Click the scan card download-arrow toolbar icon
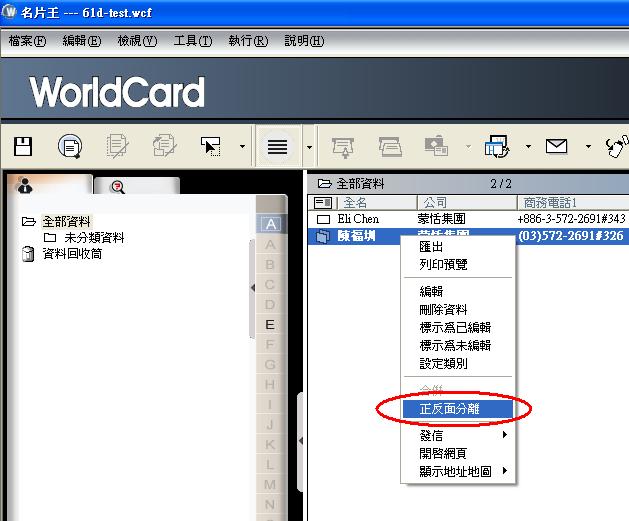Image resolution: width=629 pixels, height=521 pixels. coord(343,148)
